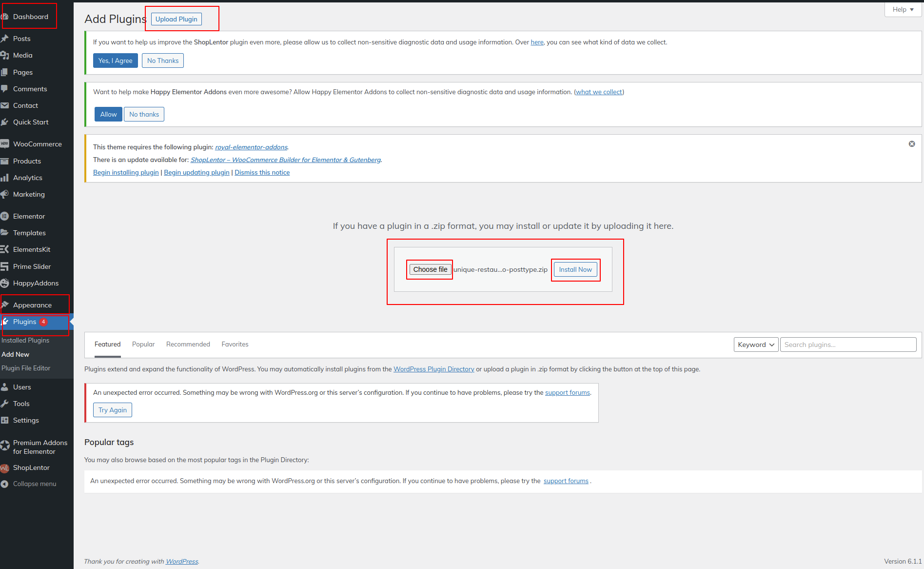Click the Prime Slider sidebar icon
Image resolution: width=924 pixels, height=569 pixels.
click(x=5, y=266)
